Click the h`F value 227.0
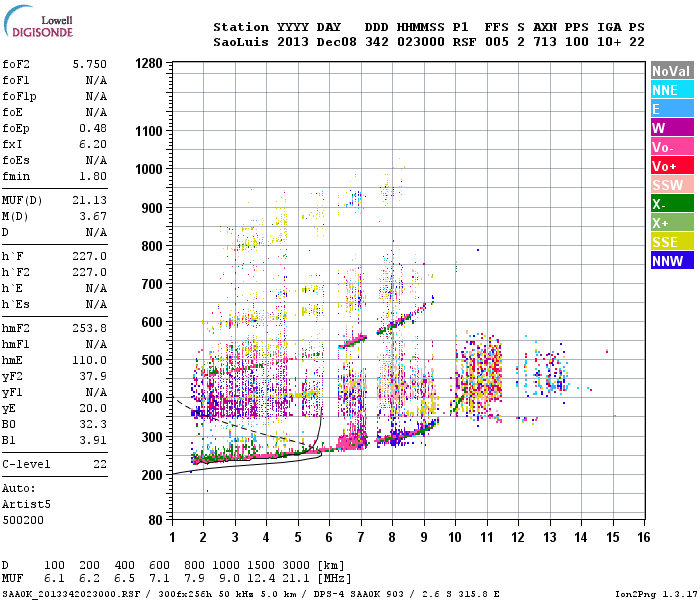This screenshot has width=700, height=600. click(90, 256)
